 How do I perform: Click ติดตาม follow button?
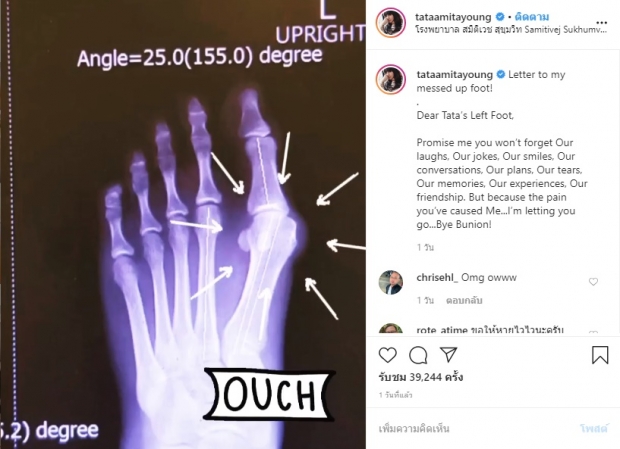532,17
